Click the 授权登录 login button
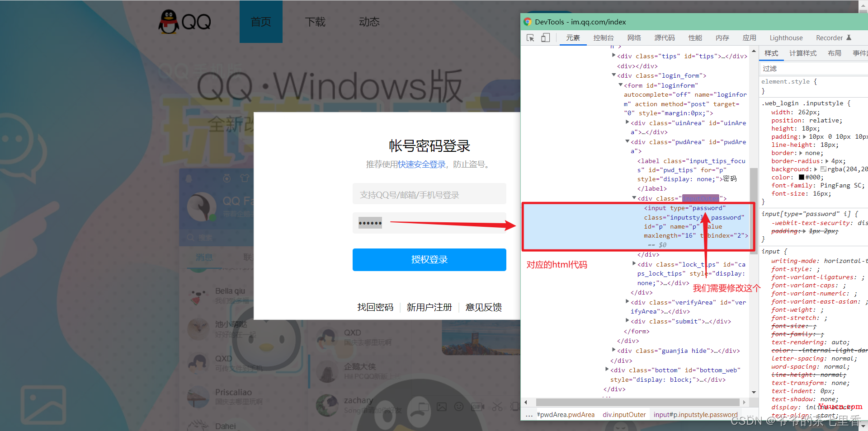Image resolution: width=868 pixels, height=431 pixels. click(429, 260)
